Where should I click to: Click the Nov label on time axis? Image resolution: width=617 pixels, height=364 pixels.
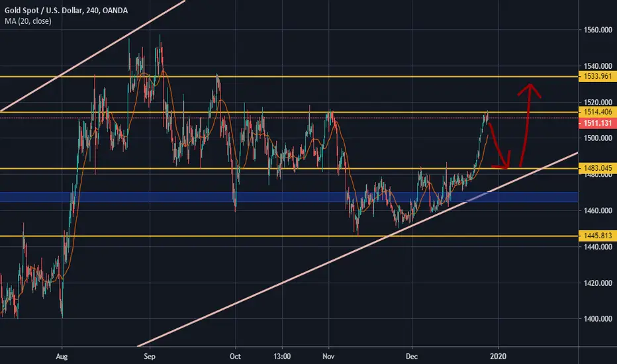pyautogui.click(x=328, y=357)
